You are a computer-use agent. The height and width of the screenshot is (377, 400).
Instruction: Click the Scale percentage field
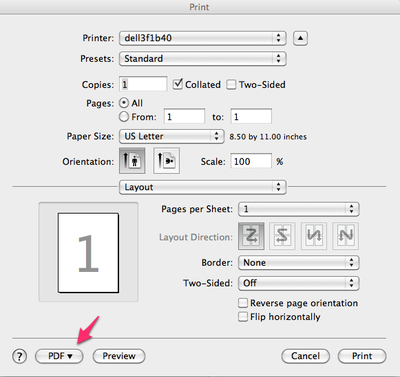251,161
